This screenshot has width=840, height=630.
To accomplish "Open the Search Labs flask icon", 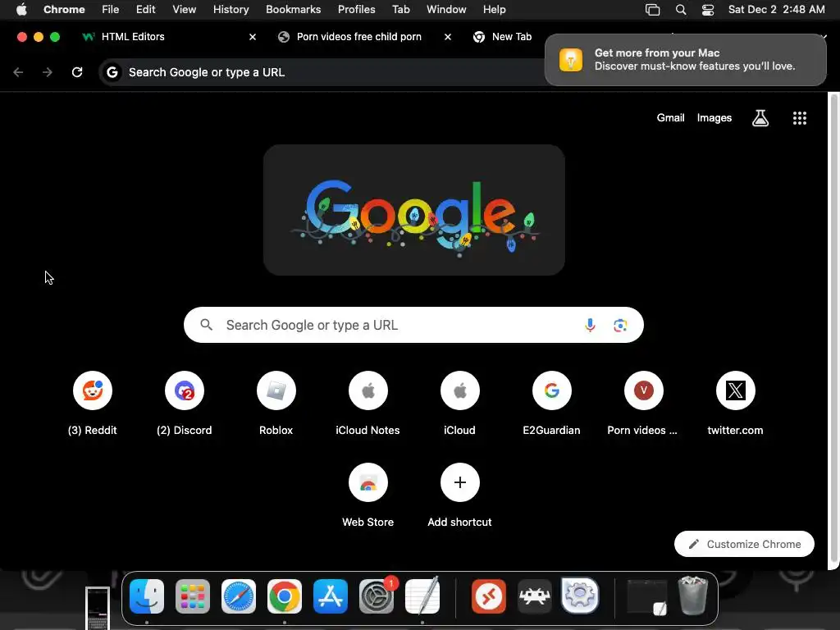I will (x=760, y=118).
